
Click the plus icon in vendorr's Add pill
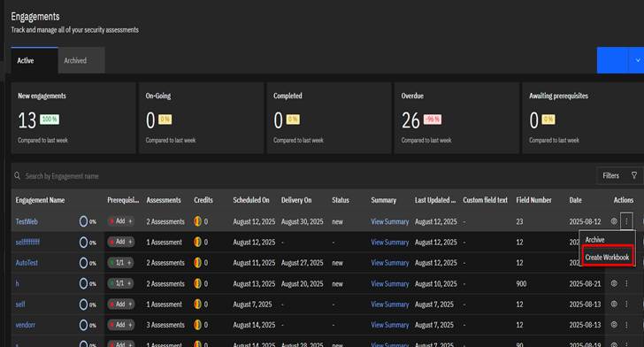(130, 324)
